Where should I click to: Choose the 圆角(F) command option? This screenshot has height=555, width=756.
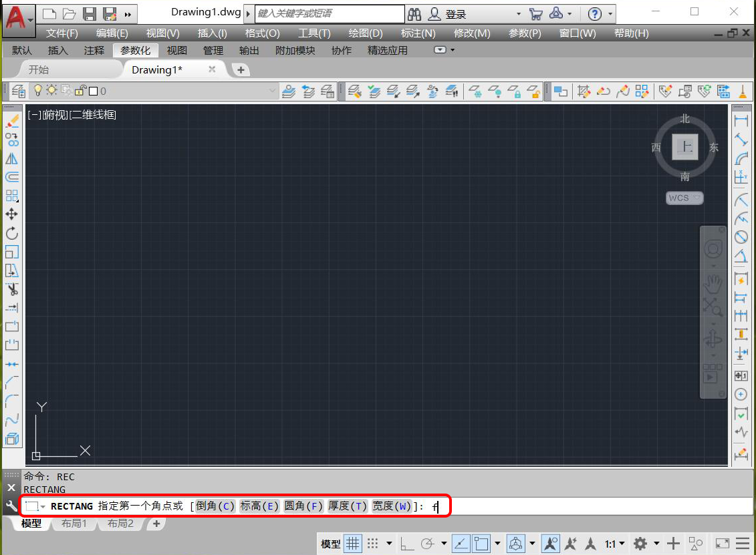click(x=303, y=506)
